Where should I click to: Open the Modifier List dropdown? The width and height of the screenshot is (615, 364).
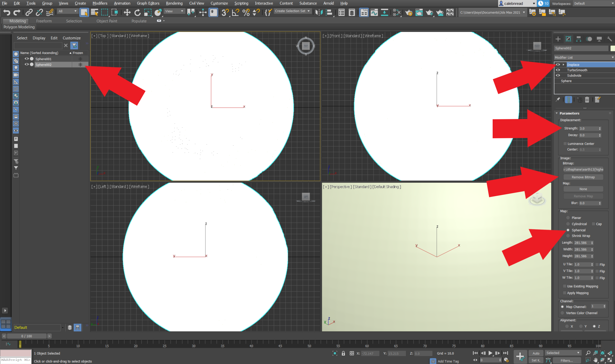pos(612,57)
